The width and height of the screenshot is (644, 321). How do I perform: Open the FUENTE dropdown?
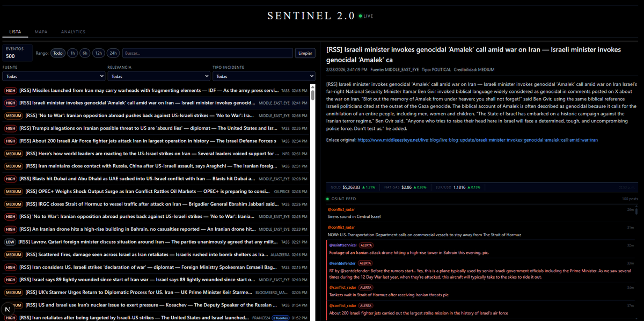(54, 77)
